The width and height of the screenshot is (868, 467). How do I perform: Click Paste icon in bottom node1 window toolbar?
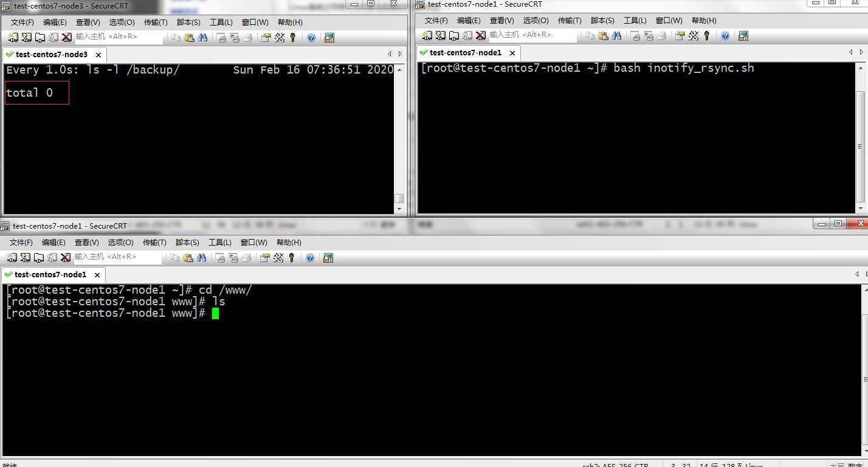188,258
